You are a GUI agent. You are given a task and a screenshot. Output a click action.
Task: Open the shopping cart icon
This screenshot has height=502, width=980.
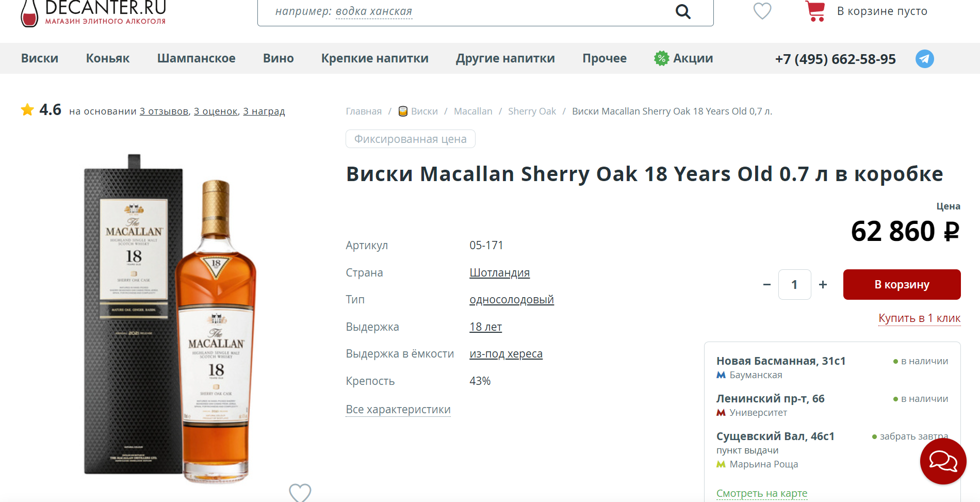coord(815,11)
